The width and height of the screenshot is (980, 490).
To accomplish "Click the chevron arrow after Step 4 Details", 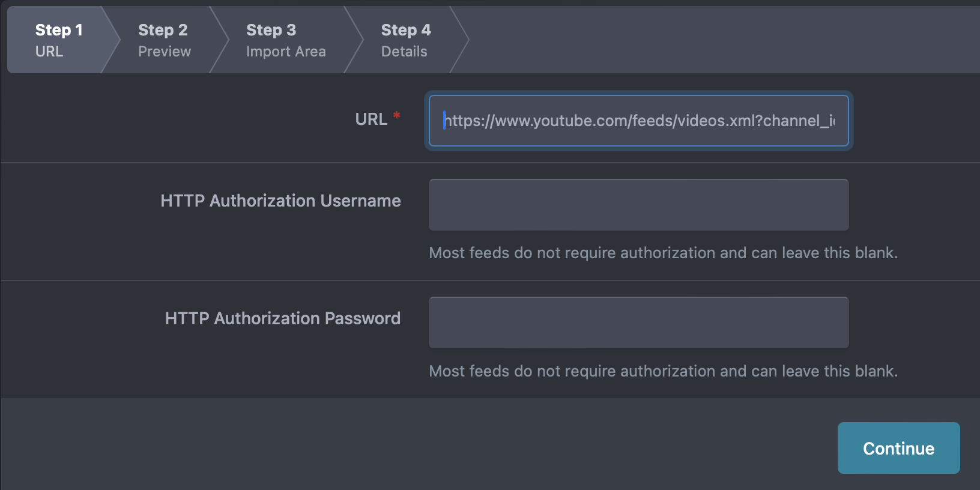I will click(459, 40).
